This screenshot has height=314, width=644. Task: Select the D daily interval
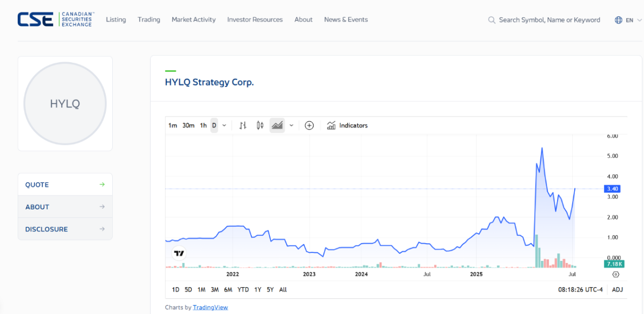(214, 126)
